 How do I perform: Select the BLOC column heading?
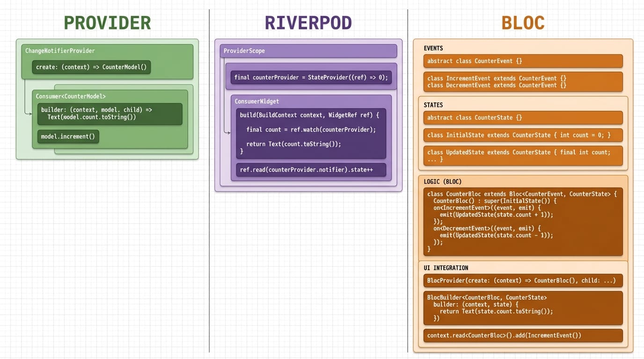tap(523, 22)
